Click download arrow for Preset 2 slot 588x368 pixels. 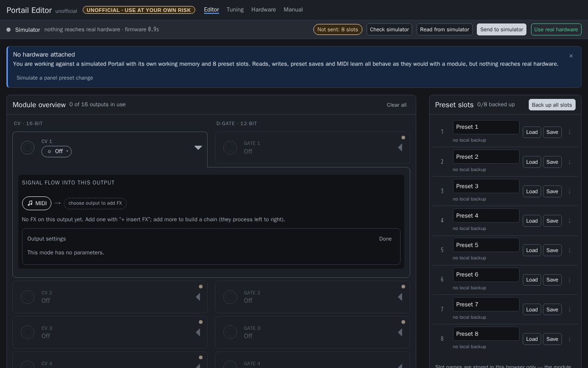(x=570, y=161)
